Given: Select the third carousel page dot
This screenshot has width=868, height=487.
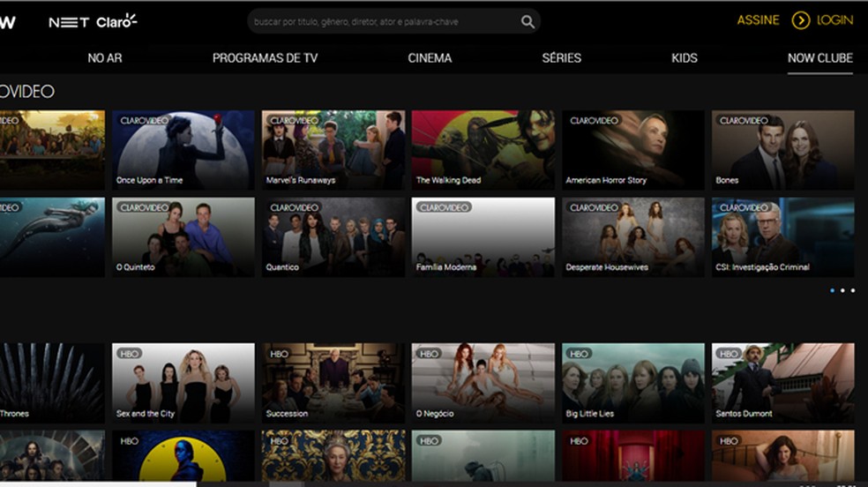Looking at the screenshot, I should pyautogui.click(x=852, y=290).
